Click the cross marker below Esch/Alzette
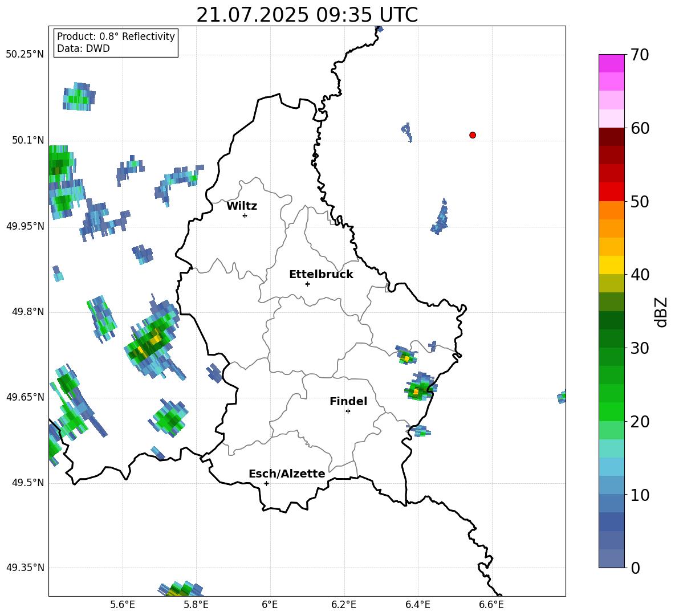This screenshot has width=675, height=616. [x=266, y=483]
